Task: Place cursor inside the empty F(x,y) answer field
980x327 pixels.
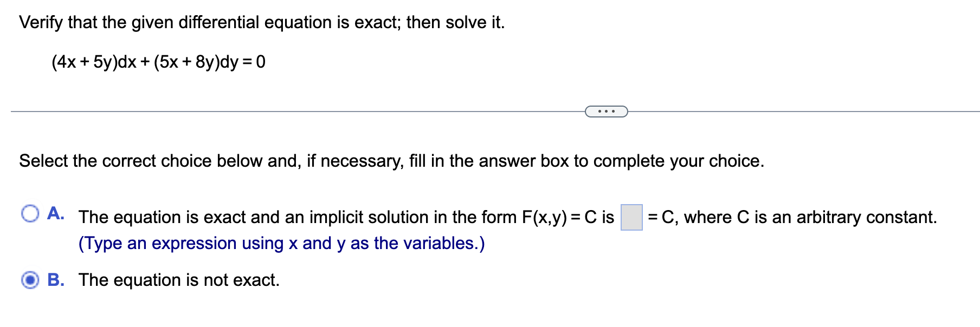Action: click(x=631, y=217)
